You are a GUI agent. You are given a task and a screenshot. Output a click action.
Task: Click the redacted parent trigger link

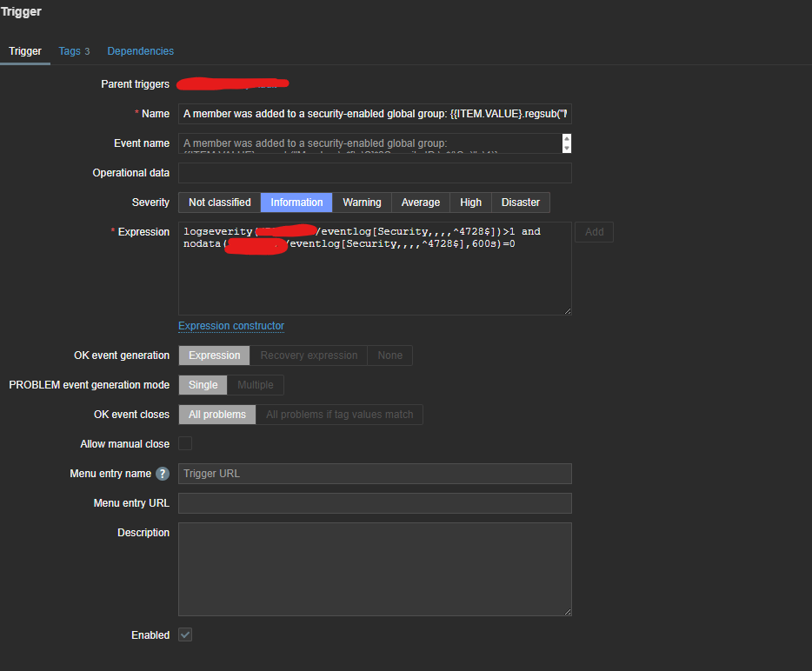(x=232, y=83)
